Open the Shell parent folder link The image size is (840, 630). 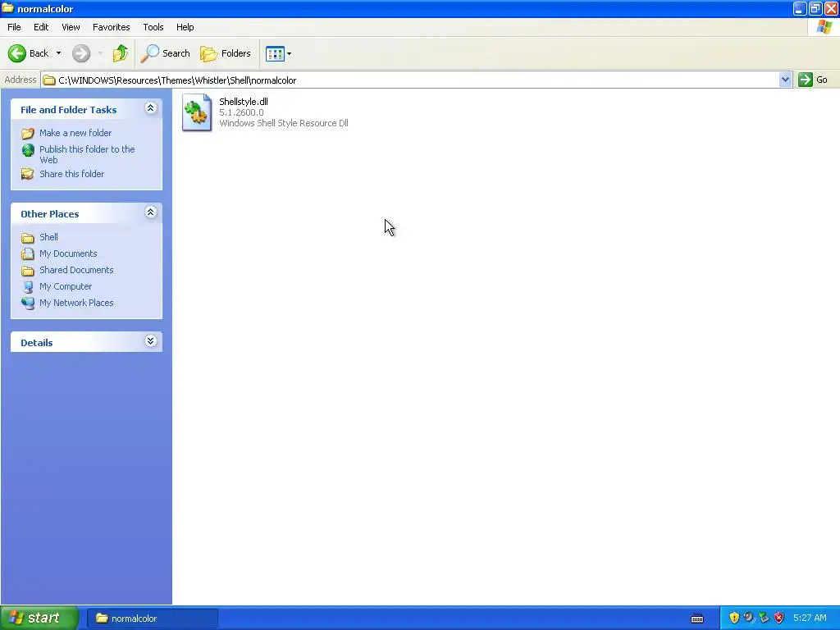(48, 237)
